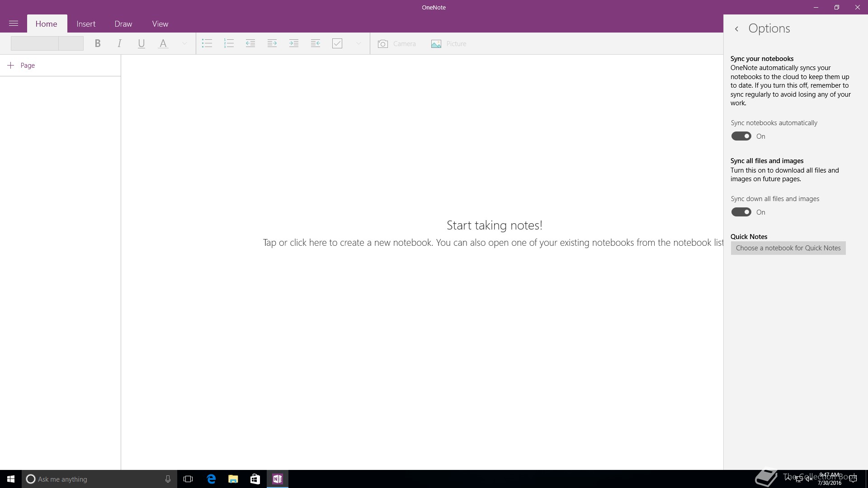Increase the indent level

click(272, 43)
